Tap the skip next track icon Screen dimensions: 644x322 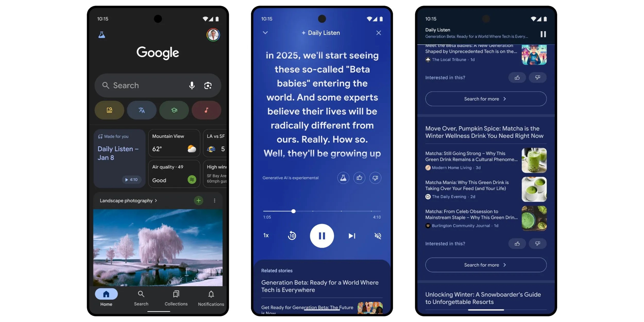click(352, 235)
